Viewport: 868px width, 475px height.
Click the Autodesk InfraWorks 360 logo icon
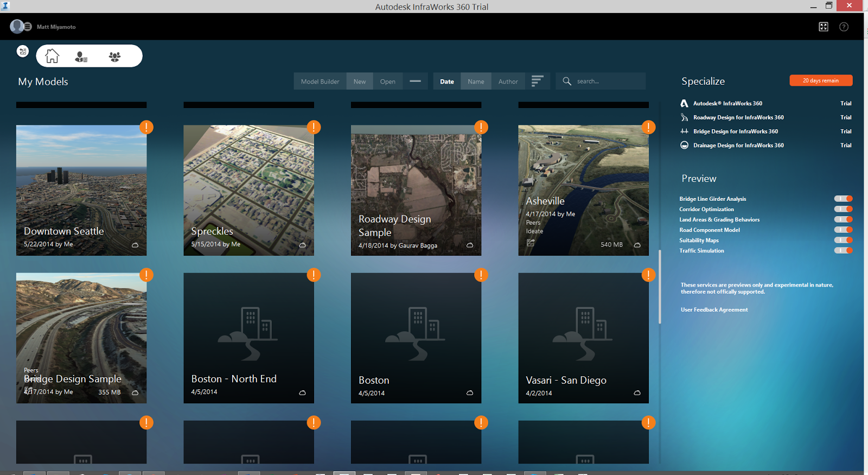coord(684,103)
